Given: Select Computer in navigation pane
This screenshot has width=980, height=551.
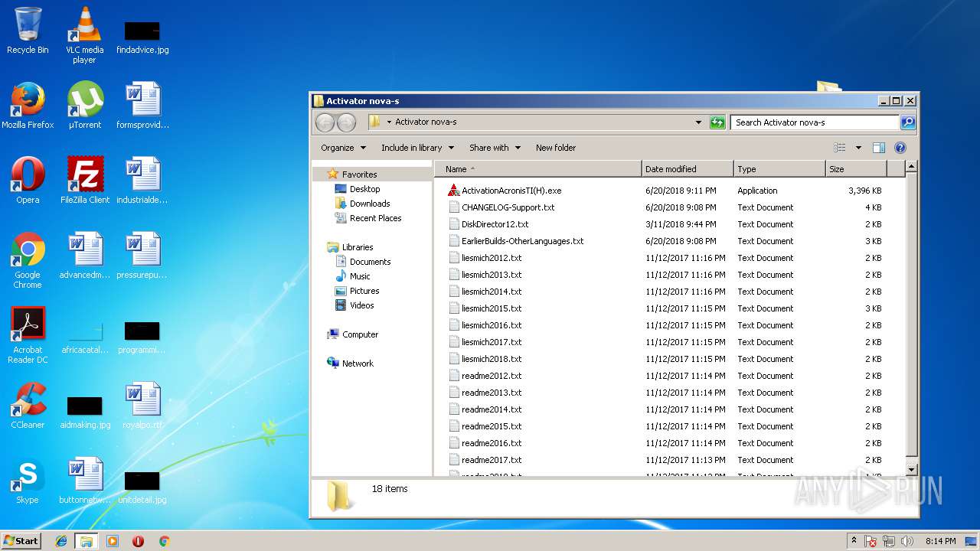Looking at the screenshot, I should pyautogui.click(x=360, y=334).
